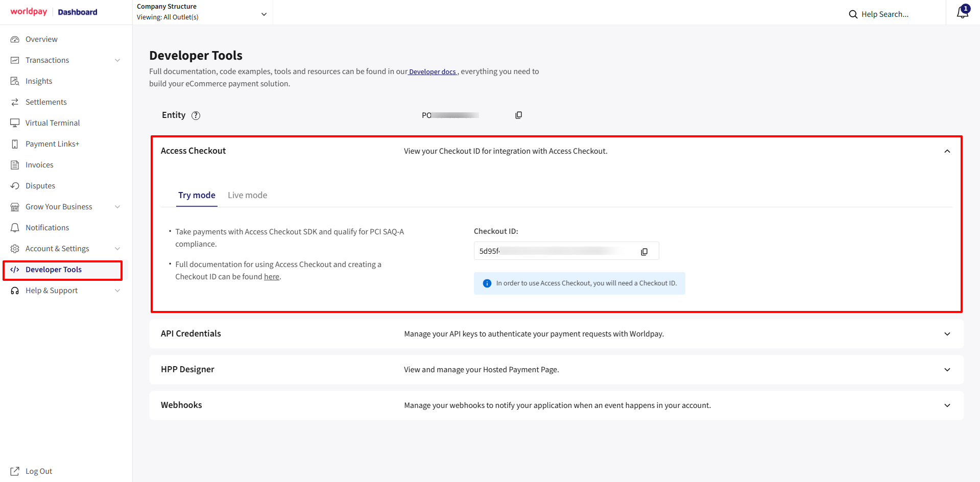Image resolution: width=980 pixels, height=482 pixels.
Task: Click the Developer Tools page heading
Action: (x=196, y=55)
